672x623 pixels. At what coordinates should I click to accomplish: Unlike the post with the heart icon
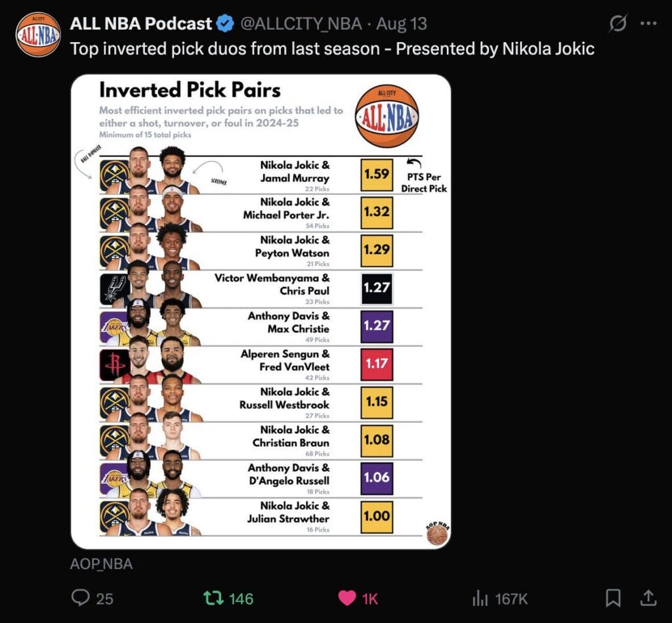coord(347,598)
